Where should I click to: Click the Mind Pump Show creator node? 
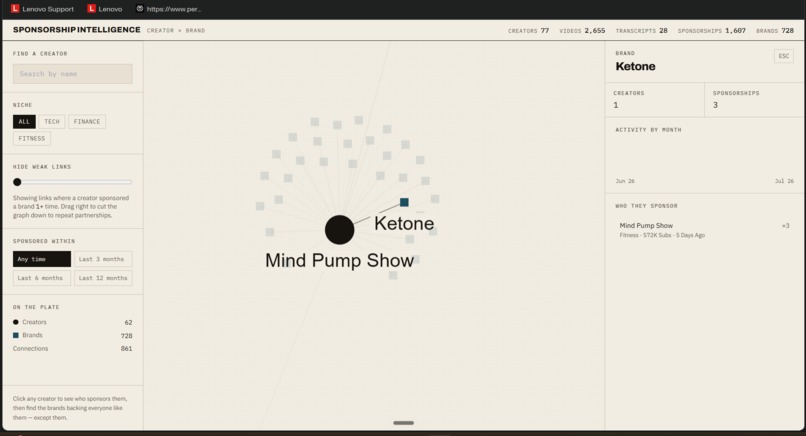pos(339,230)
